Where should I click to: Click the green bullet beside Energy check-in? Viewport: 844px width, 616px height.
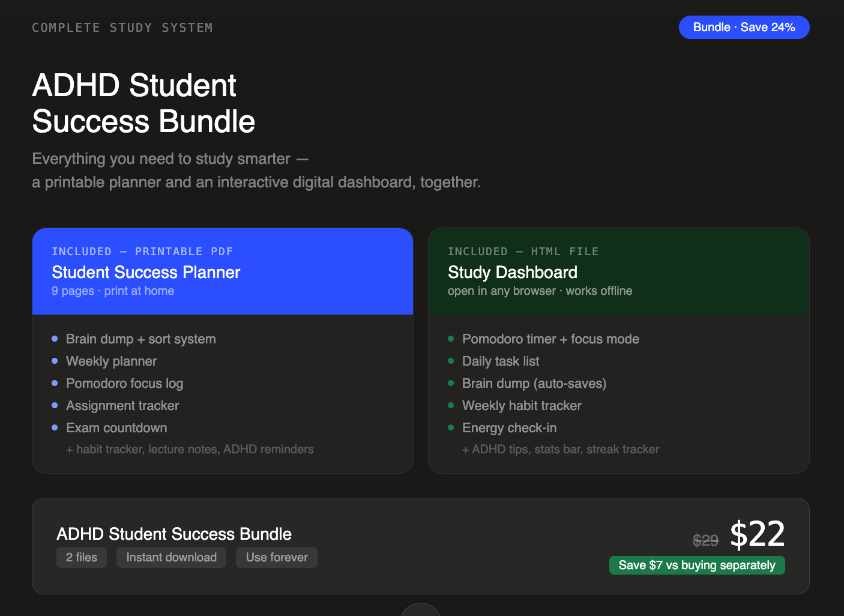point(451,427)
